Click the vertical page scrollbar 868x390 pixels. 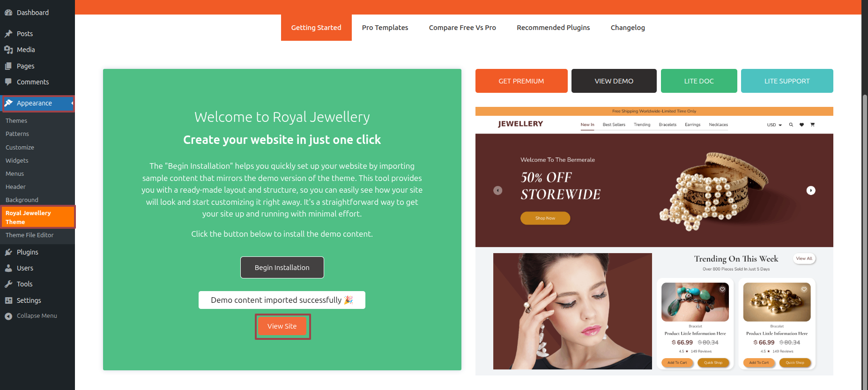click(865, 234)
